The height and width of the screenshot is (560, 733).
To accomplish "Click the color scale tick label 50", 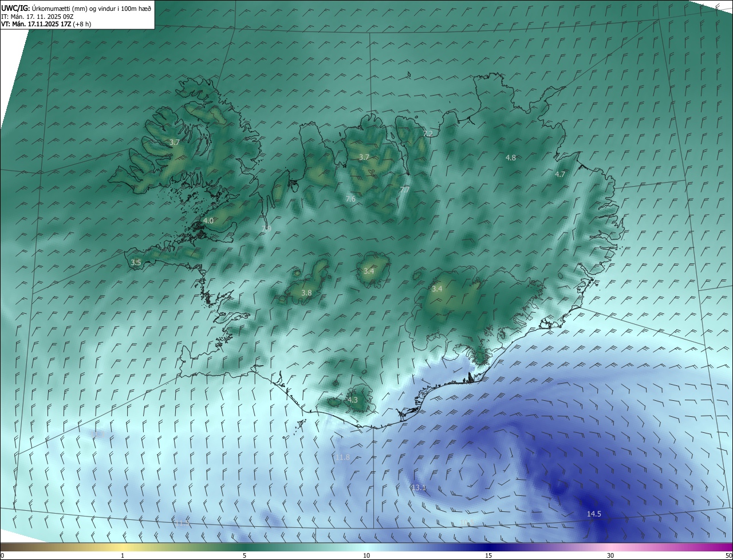I will 728,555.
